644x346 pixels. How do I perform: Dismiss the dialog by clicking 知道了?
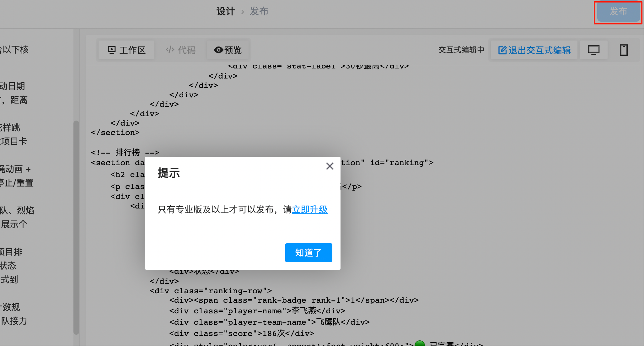[309, 253]
